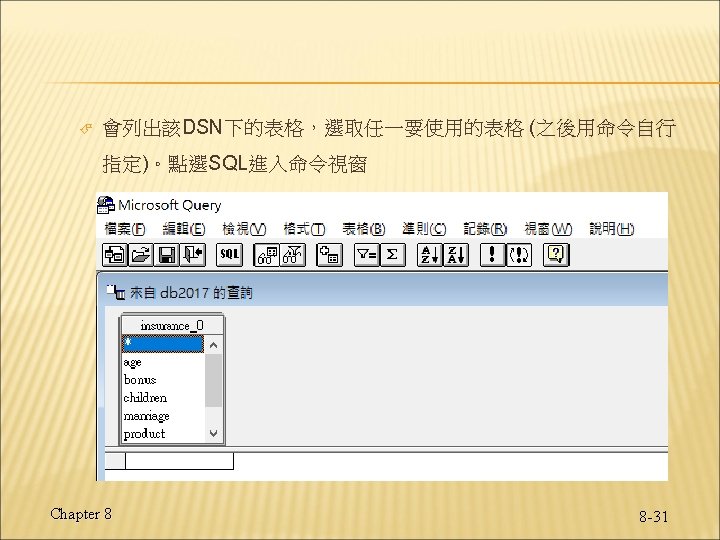Click the empty column header input box
The width and height of the screenshot is (720, 540).
coord(179,461)
